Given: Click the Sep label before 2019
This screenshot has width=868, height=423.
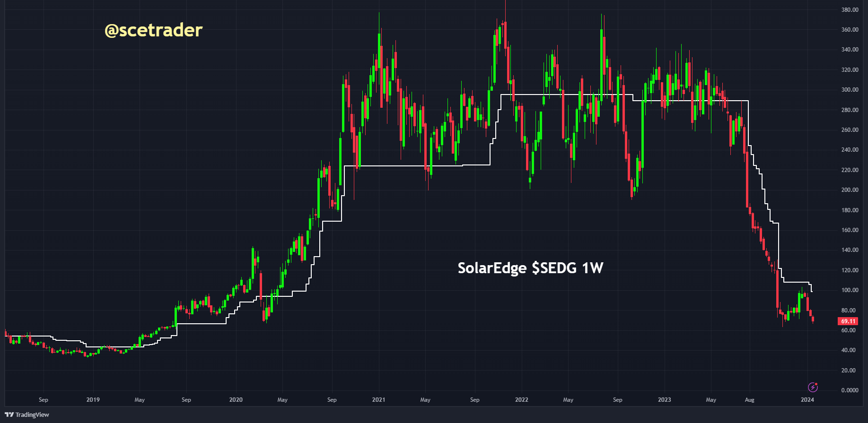Looking at the screenshot, I should 44,399.
